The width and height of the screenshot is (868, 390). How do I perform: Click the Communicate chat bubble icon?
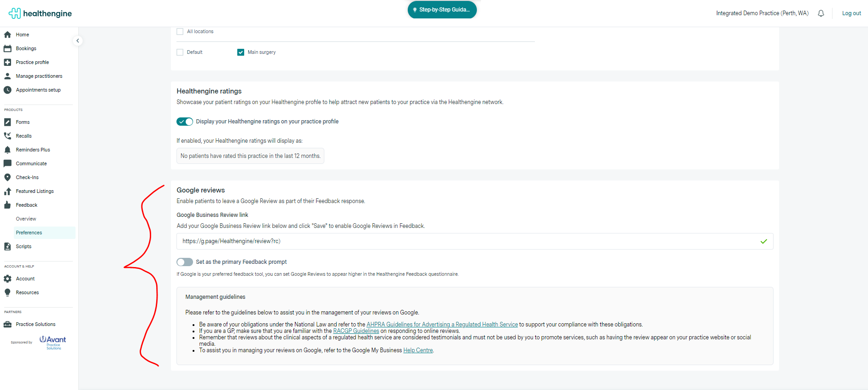7,163
